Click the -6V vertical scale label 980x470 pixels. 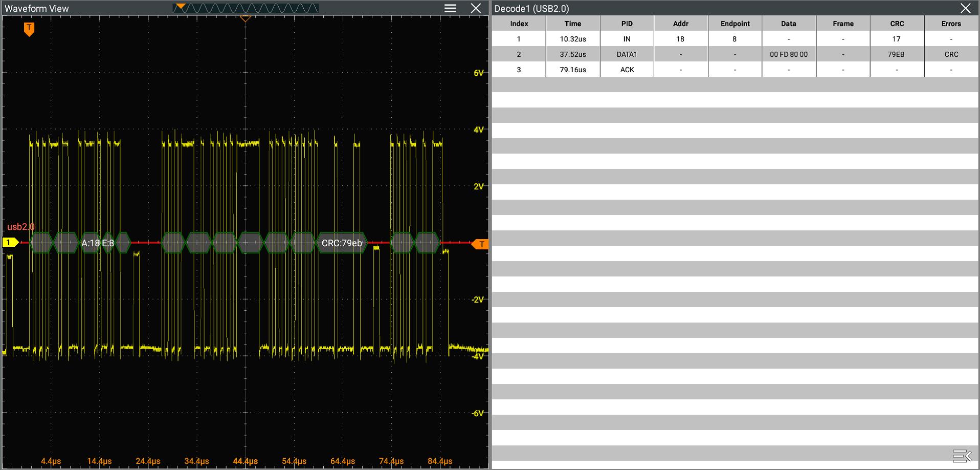click(x=478, y=413)
